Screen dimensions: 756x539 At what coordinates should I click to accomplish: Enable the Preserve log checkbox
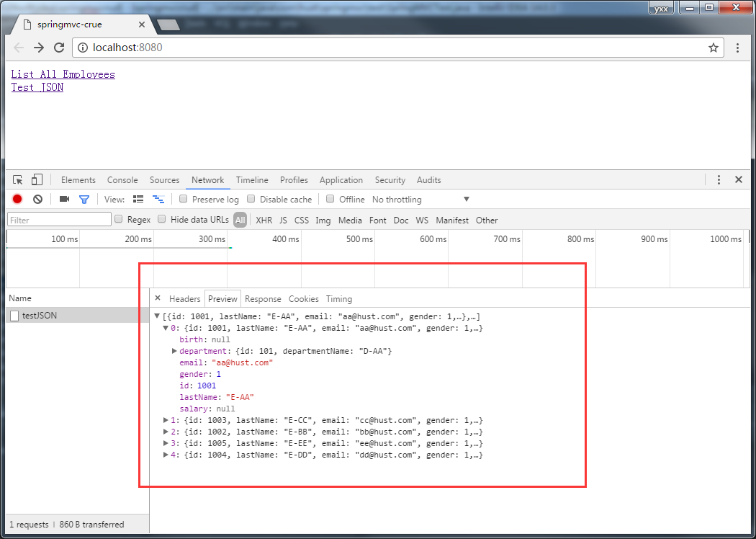pyautogui.click(x=183, y=198)
